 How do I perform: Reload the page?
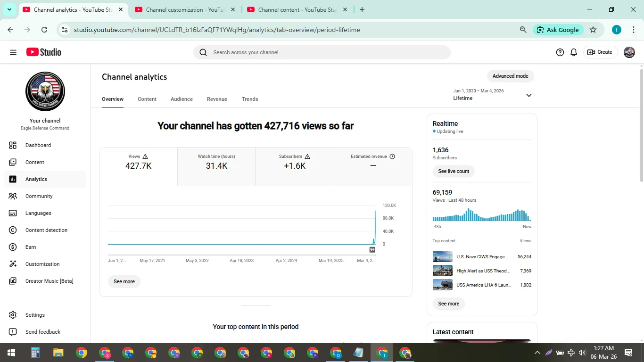click(x=44, y=30)
